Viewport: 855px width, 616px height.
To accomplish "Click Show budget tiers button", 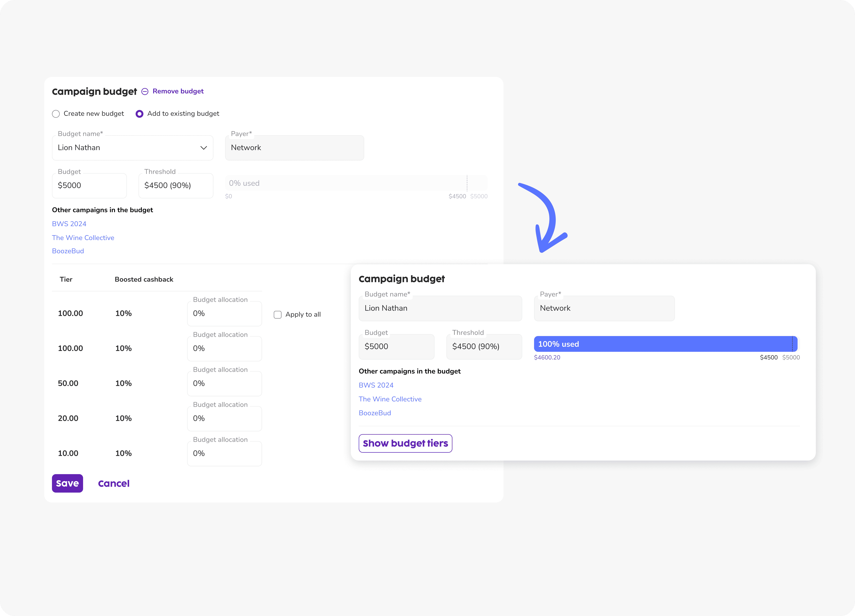I will (x=405, y=443).
